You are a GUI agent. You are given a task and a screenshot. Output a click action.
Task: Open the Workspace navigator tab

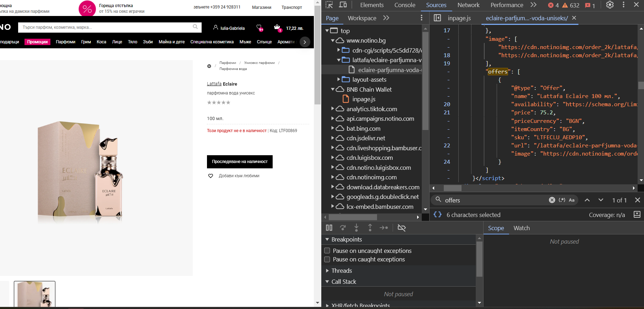362,18
